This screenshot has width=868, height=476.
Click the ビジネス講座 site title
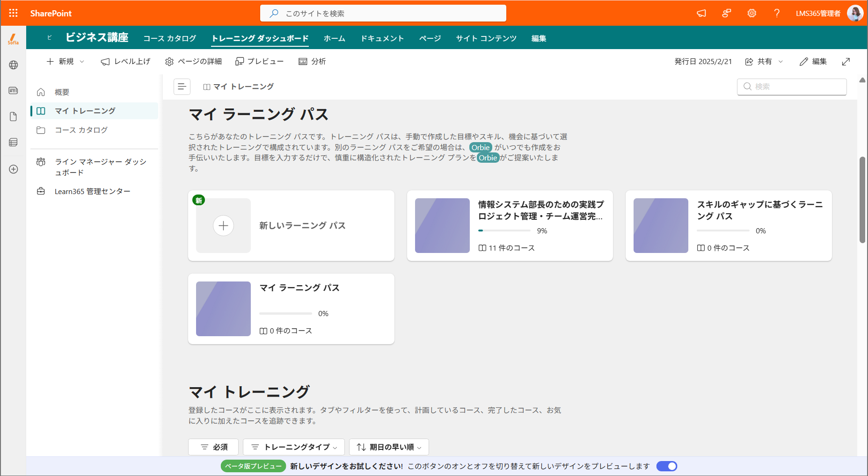coord(97,37)
